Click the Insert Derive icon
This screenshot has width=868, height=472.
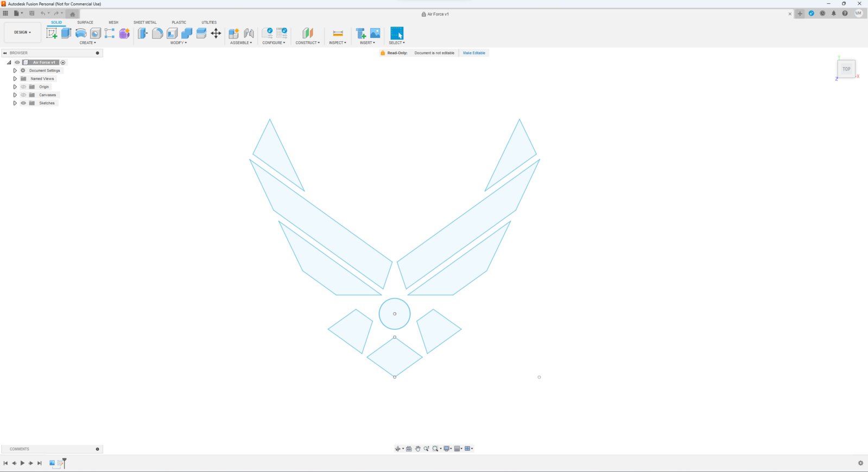click(360, 33)
